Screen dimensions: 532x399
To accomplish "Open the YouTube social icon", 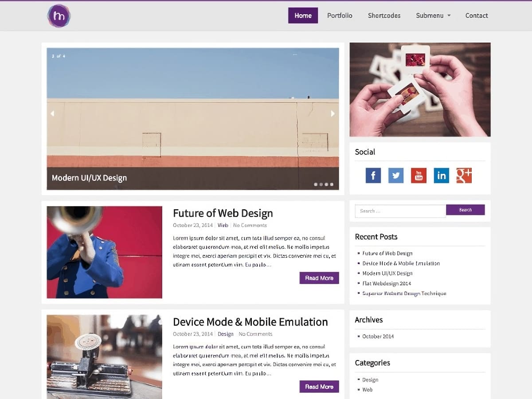I will click(x=419, y=176).
